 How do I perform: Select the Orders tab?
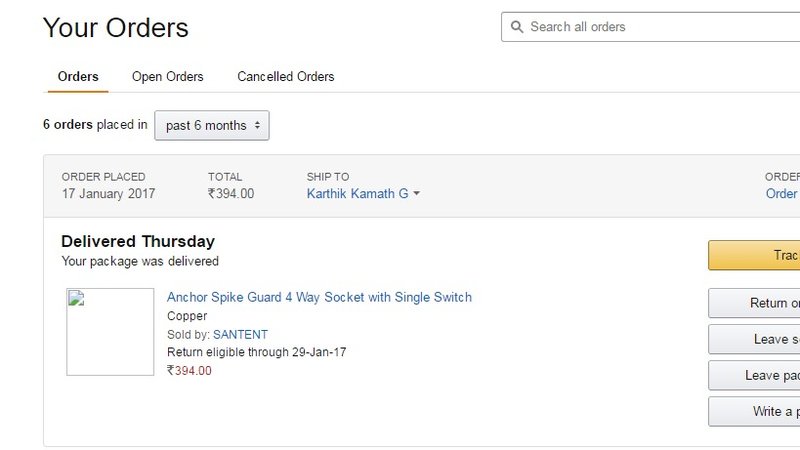pyautogui.click(x=78, y=77)
